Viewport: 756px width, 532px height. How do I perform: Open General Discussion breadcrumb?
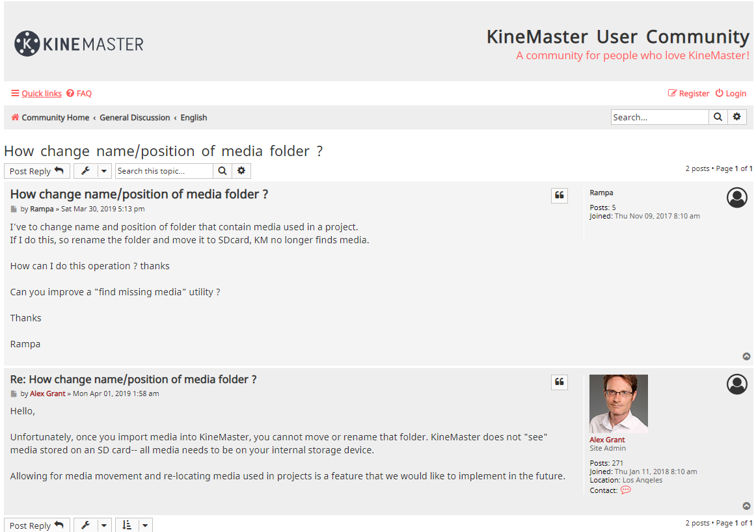pos(135,118)
